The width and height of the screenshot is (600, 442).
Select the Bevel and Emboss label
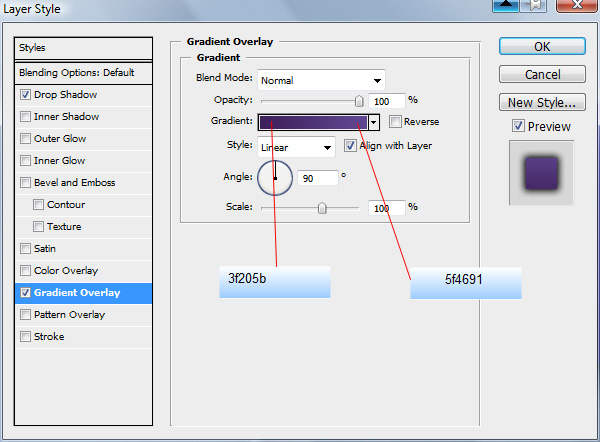pyautogui.click(x=75, y=183)
